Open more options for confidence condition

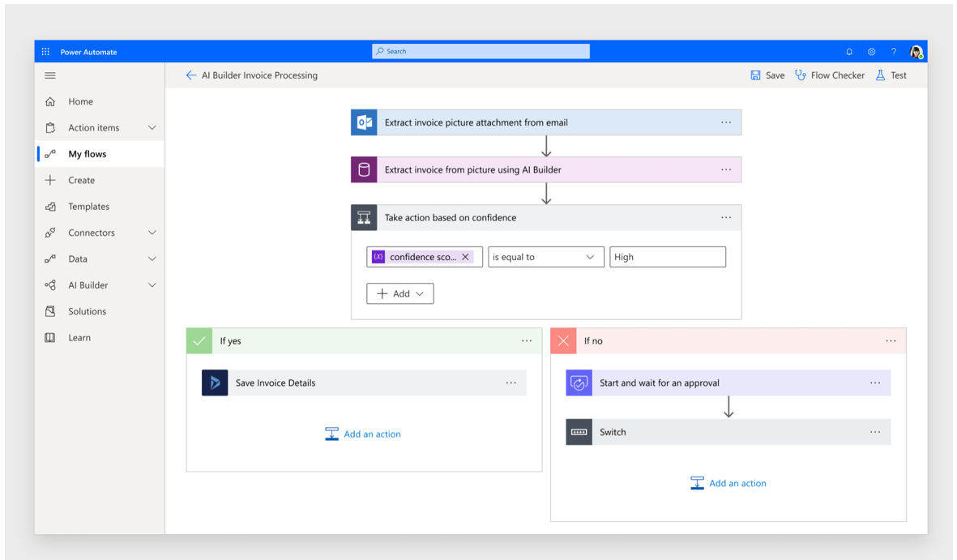[726, 217]
